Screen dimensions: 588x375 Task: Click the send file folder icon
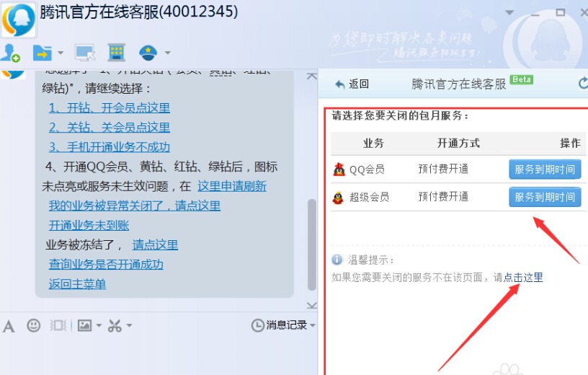[x=42, y=53]
